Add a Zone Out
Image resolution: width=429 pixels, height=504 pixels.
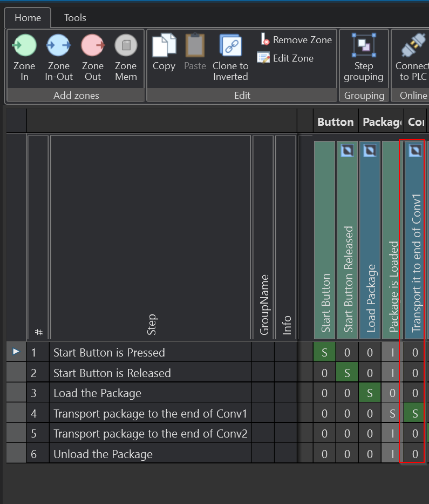(93, 58)
